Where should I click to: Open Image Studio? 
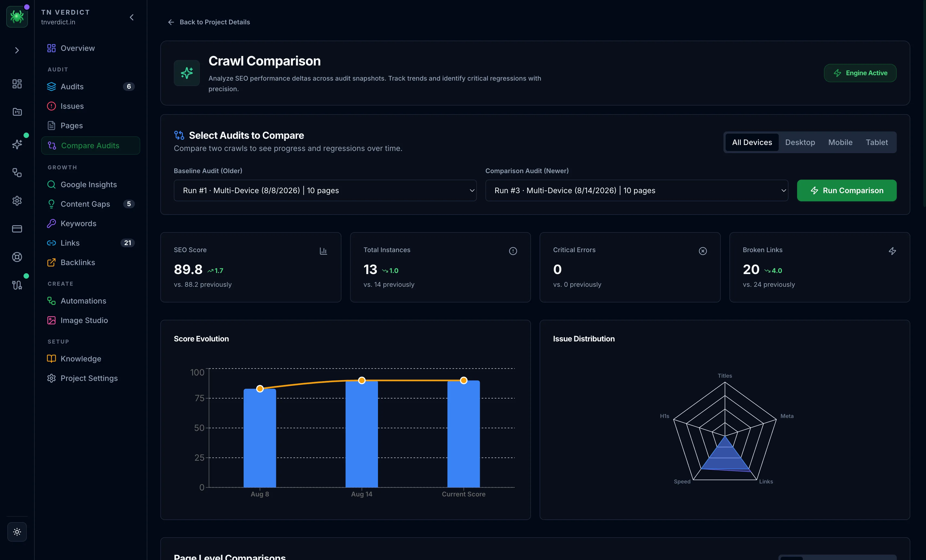pos(91,320)
